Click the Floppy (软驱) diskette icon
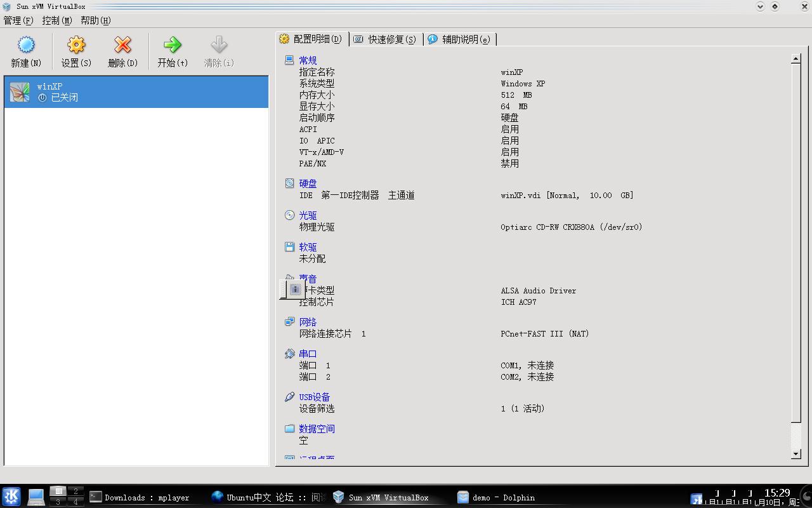Screen dimensions: 812x508 point(289,246)
